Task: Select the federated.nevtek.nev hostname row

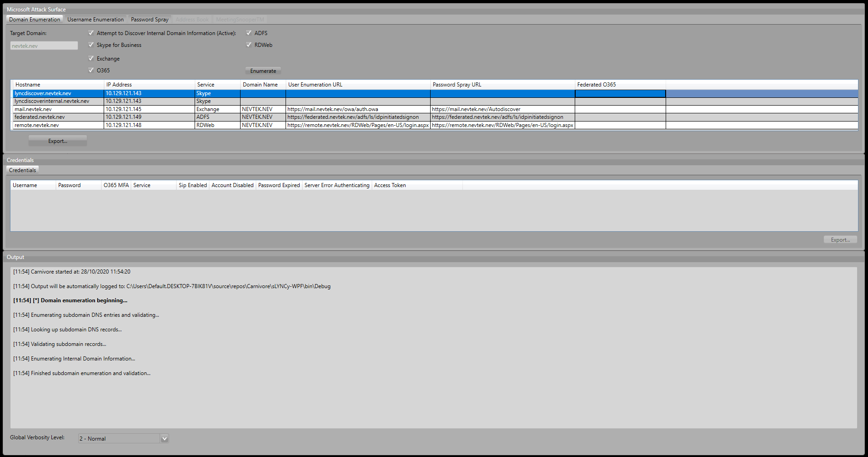Action: point(40,117)
